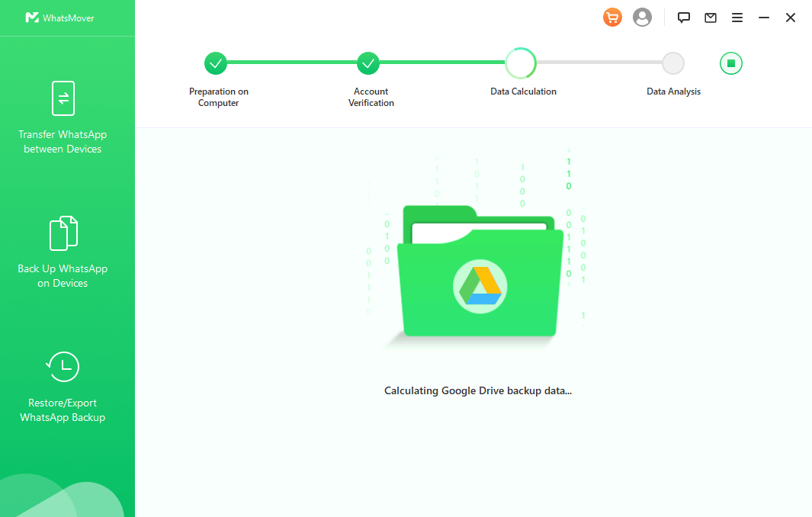Click the Account Verification text
Image resolution: width=812 pixels, height=517 pixels.
[371, 97]
